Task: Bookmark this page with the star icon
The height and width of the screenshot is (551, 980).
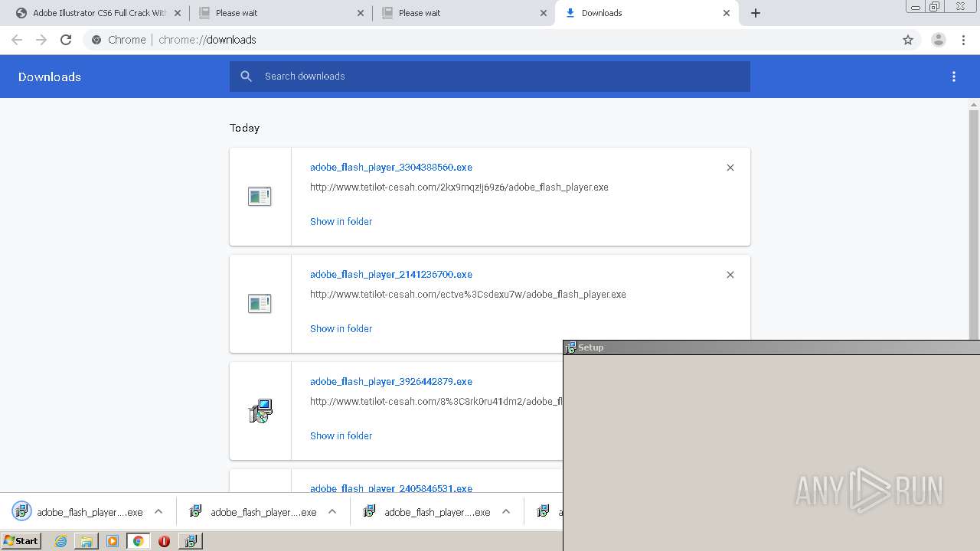Action: point(908,40)
